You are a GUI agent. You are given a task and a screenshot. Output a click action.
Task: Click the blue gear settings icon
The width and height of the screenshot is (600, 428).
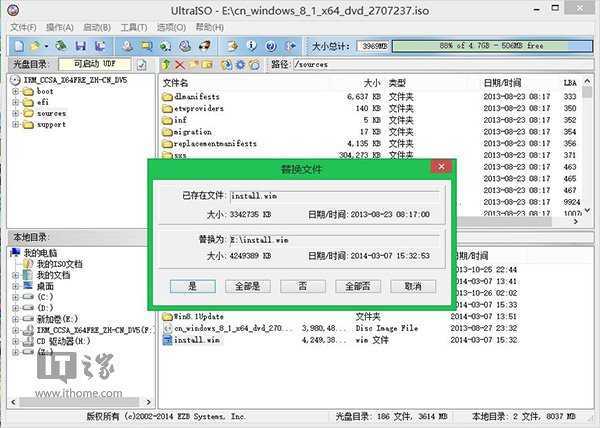(240, 65)
